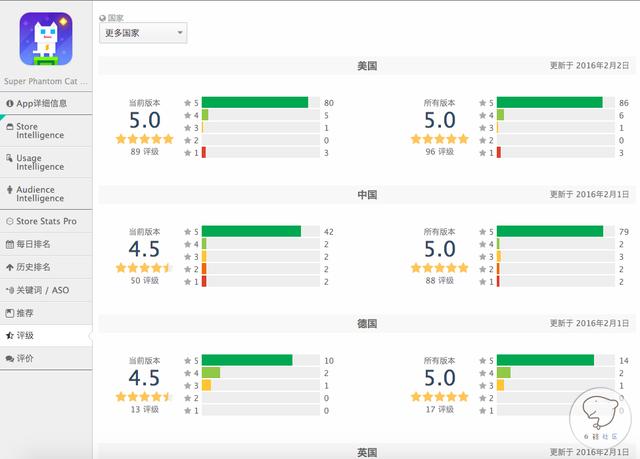Expand the 更多国家 country dropdown
640x459 pixels.
coord(143,34)
